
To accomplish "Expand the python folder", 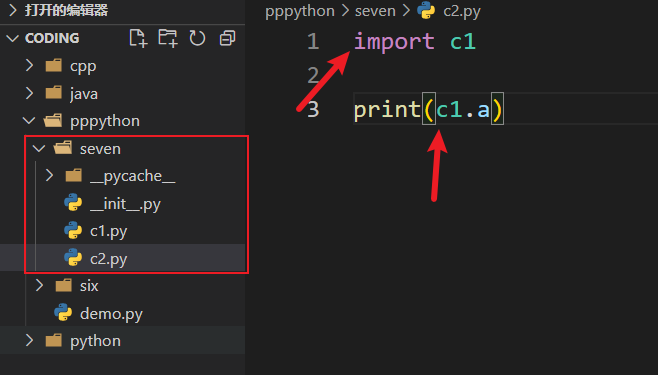I will pyautogui.click(x=29, y=340).
